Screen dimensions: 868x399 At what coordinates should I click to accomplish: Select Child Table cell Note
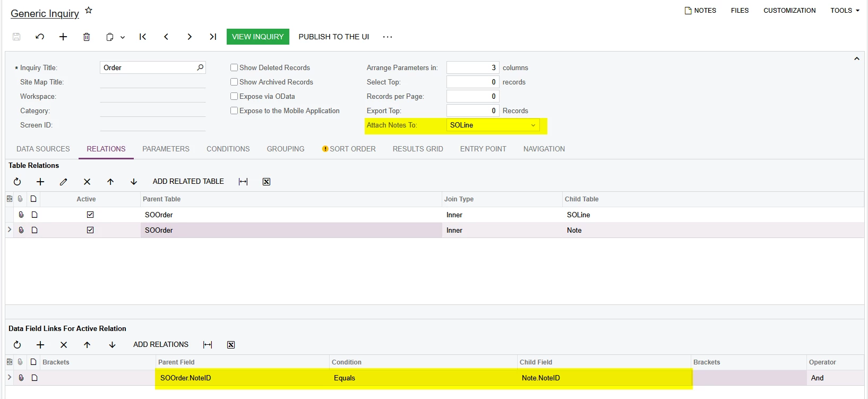714,230
